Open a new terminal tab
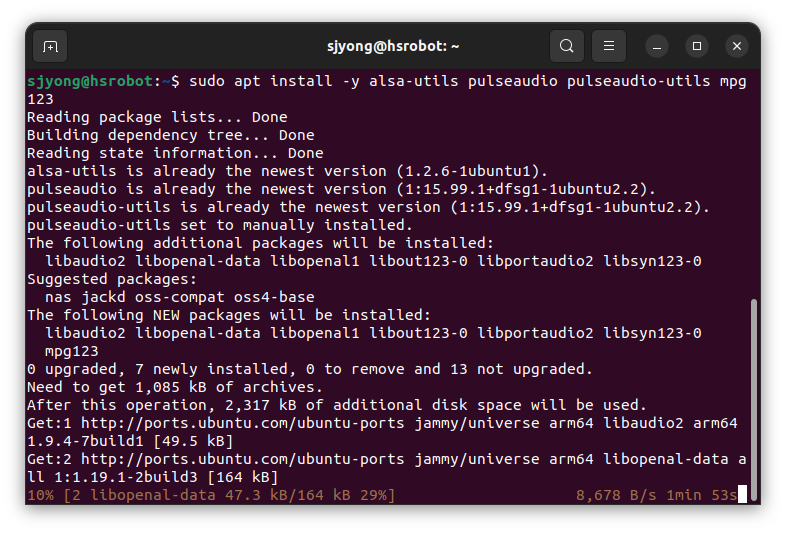 point(50,46)
